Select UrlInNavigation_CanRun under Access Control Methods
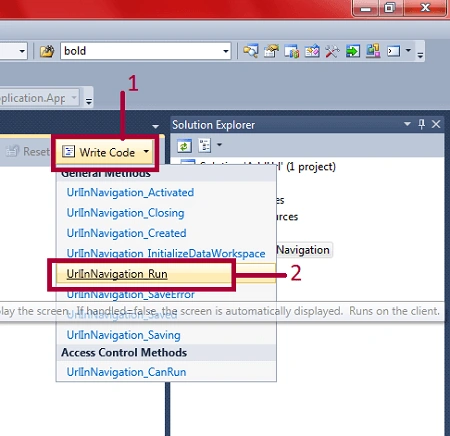 (x=126, y=372)
